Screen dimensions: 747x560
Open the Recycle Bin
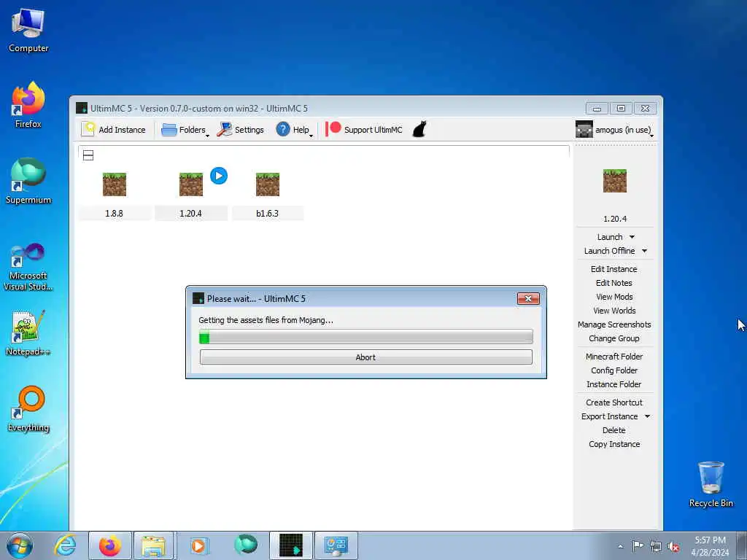tap(711, 484)
